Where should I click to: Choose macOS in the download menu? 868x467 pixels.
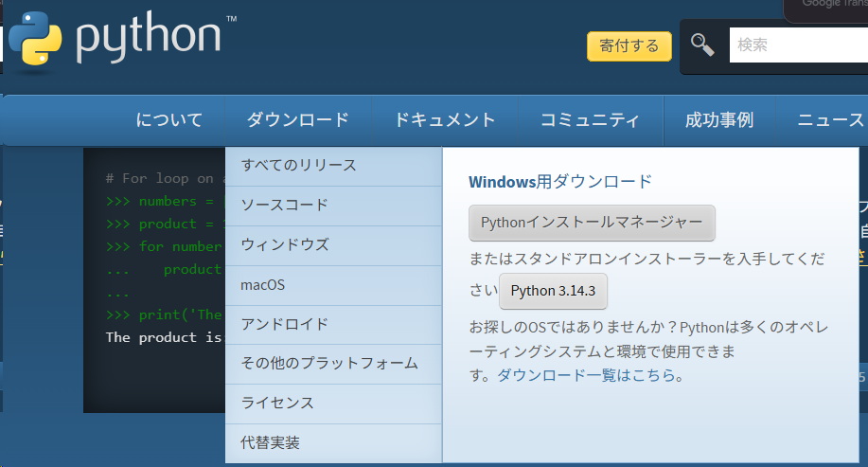263,284
